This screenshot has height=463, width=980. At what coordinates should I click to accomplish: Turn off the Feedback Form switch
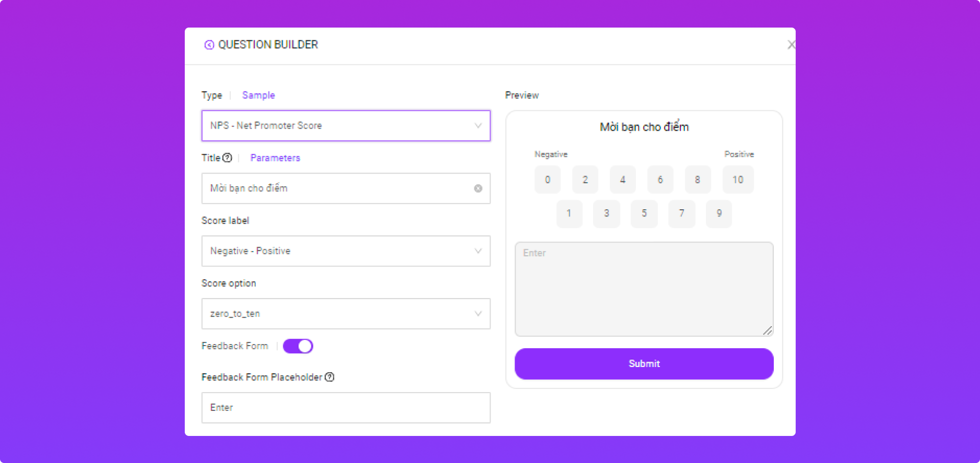(x=298, y=346)
